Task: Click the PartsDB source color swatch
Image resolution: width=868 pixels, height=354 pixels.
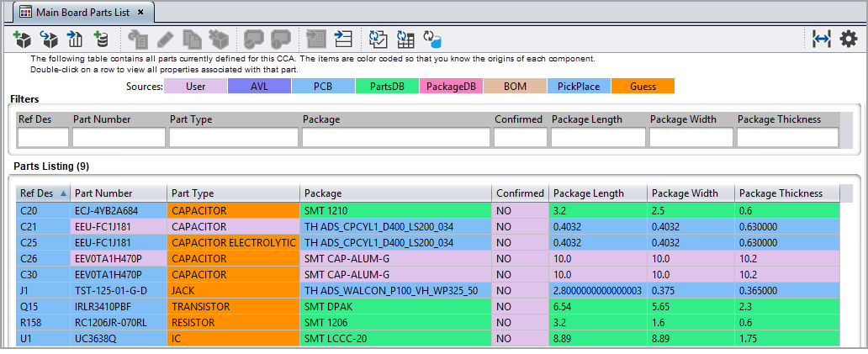Action: tap(387, 87)
